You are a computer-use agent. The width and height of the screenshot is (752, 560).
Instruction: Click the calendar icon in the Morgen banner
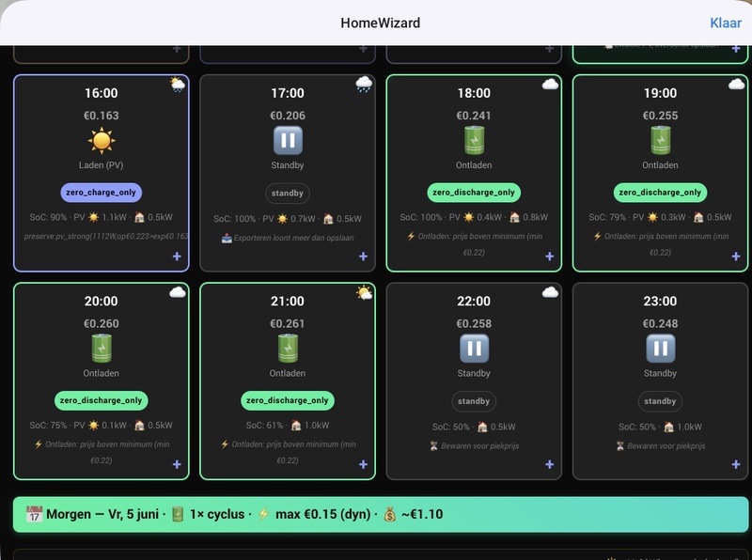coord(34,514)
